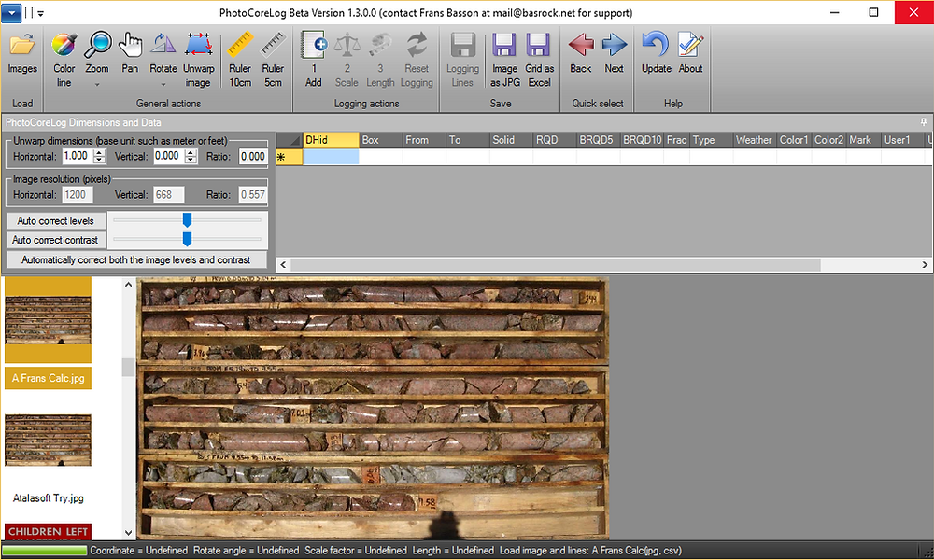Click the Type column header

(711, 140)
